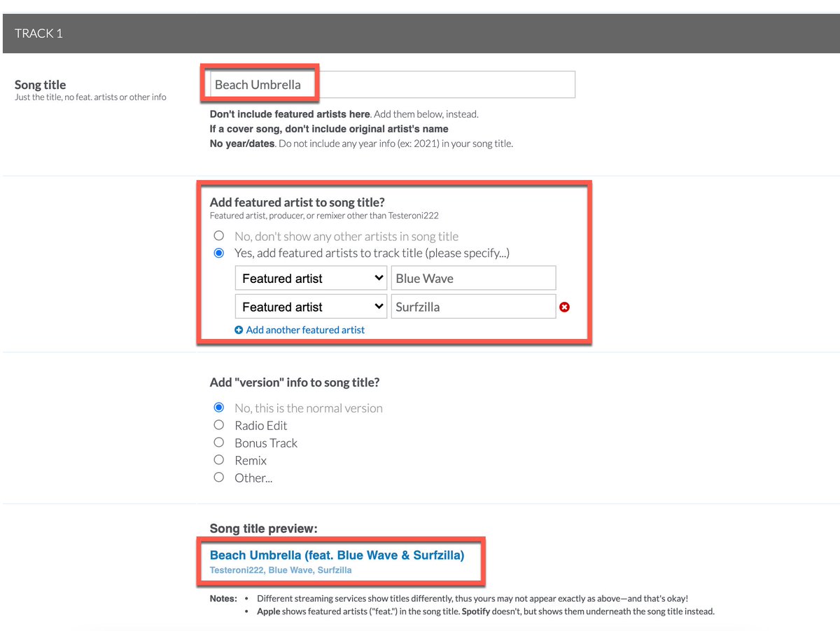840x631 pixels.
Task: Remove the Surfzilla featured artist row
Action: (564, 307)
